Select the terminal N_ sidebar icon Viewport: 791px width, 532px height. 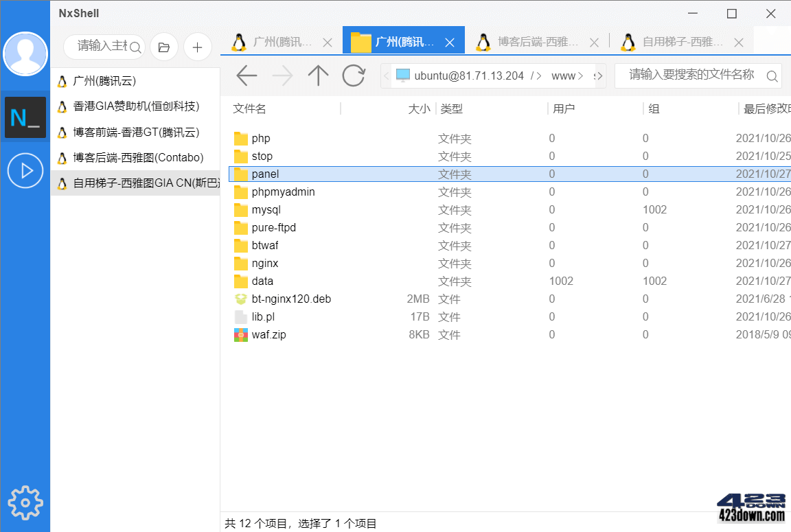pos(25,117)
